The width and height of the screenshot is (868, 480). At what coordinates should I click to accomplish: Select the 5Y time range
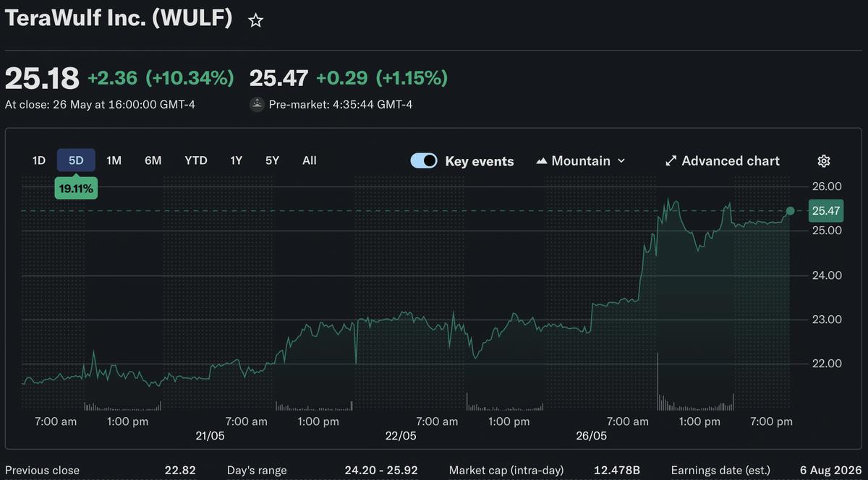point(272,160)
